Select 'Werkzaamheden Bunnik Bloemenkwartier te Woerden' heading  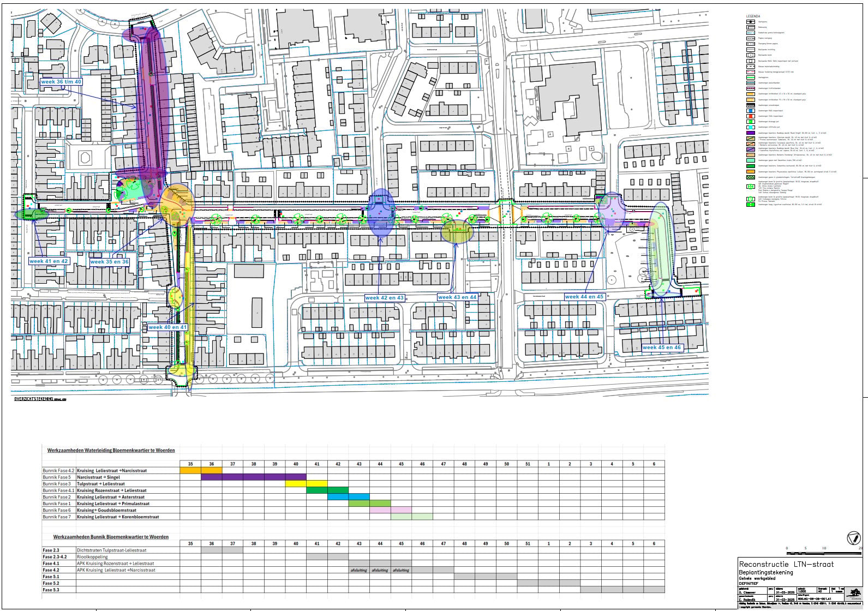pos(111,537)
